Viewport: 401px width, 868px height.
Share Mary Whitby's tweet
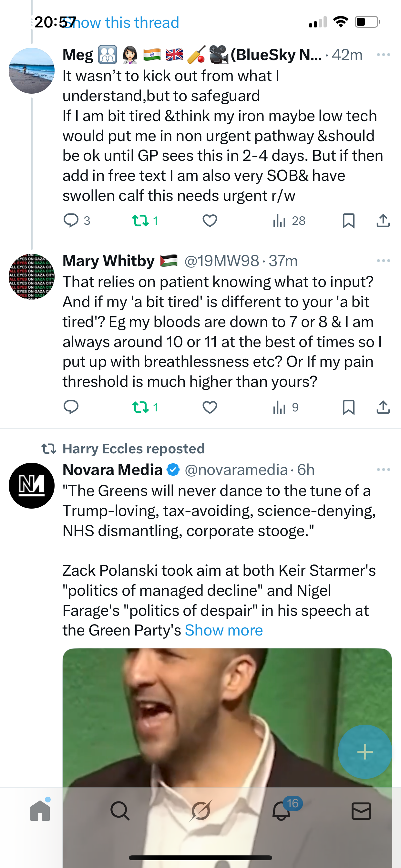coord(383,408)
